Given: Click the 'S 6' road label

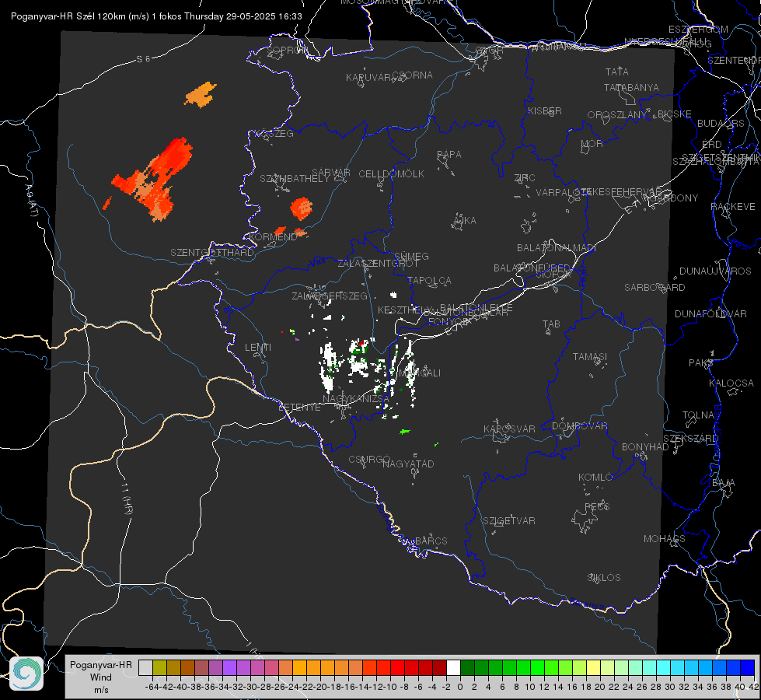Looking at the screenshot, I should (143, 59).
